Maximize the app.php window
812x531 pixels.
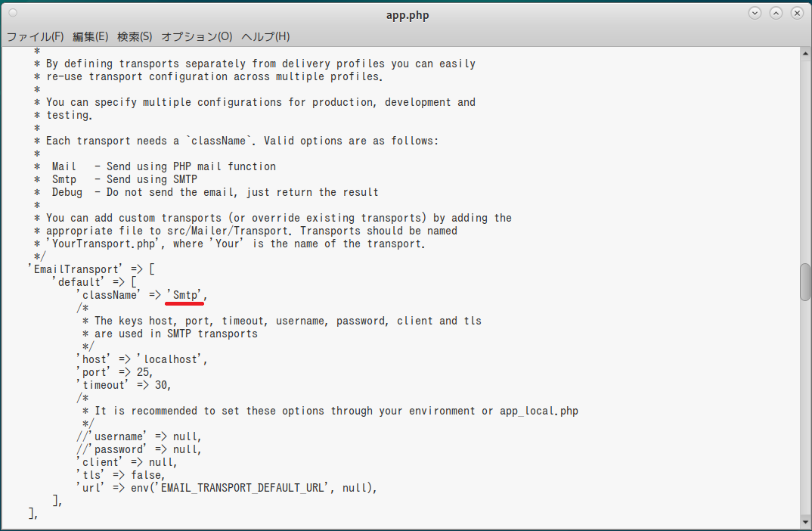pos(776,14)
